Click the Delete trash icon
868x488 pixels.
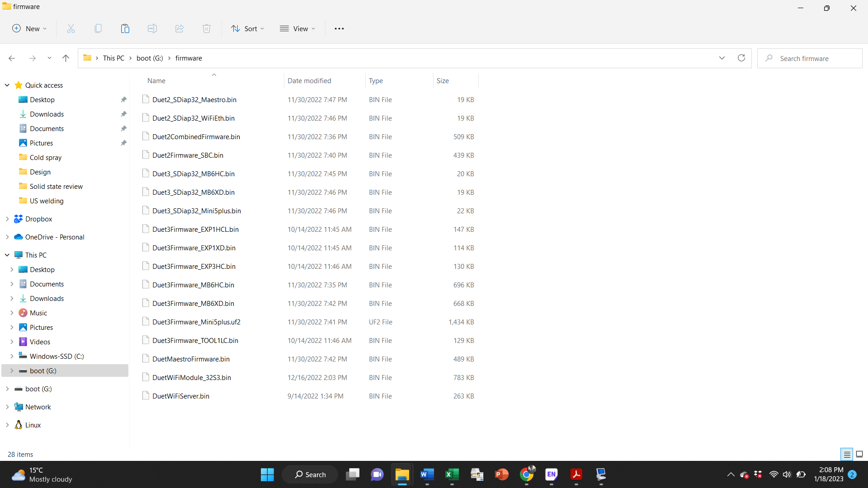tap(207, 28)
